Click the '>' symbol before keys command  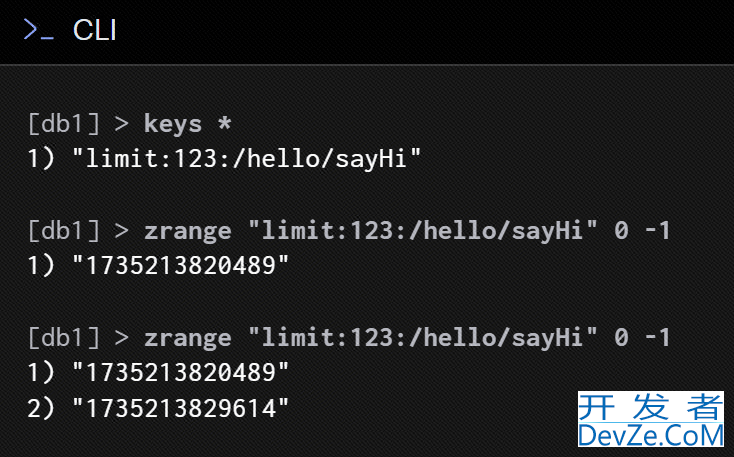tap(121, 125)
